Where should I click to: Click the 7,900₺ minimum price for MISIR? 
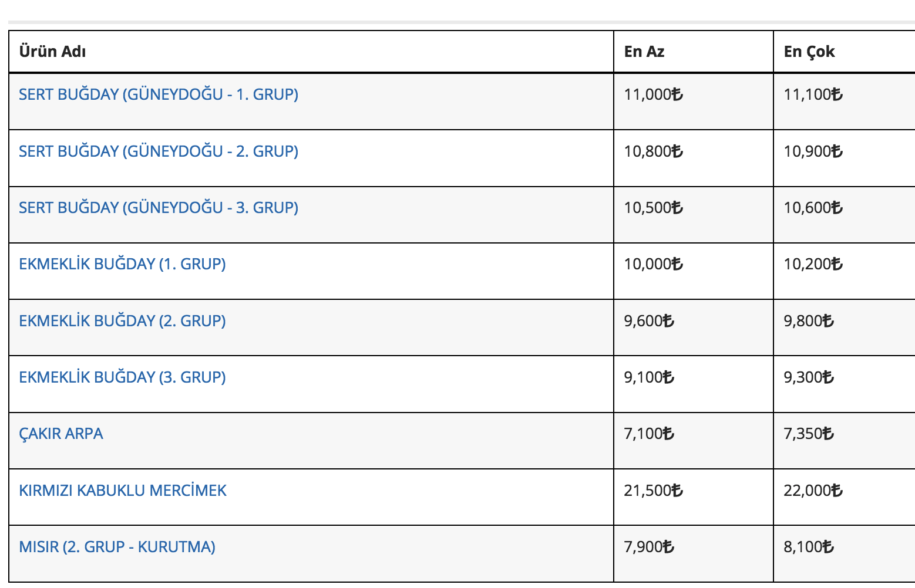649,547
